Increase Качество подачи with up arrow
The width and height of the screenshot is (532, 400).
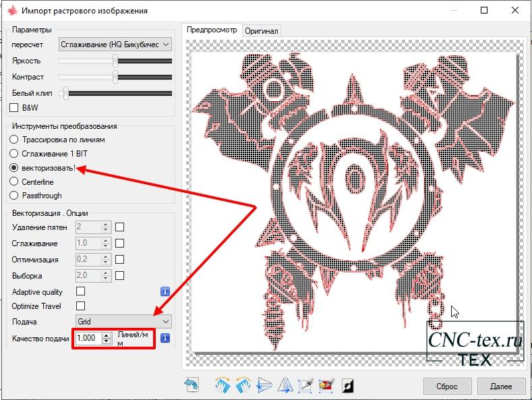[107, 335]
